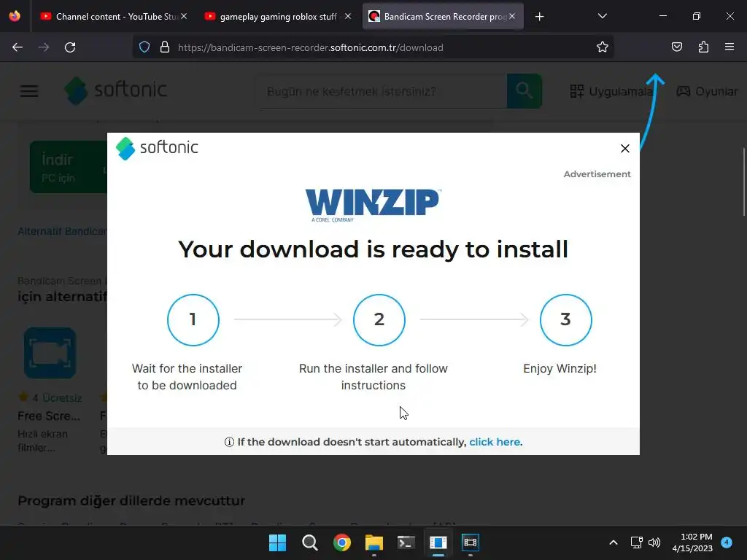The height and width of the screenshot is (560, 747).
Task: Close the gameplay gaming roblox tab
Action: pos(348,16)
